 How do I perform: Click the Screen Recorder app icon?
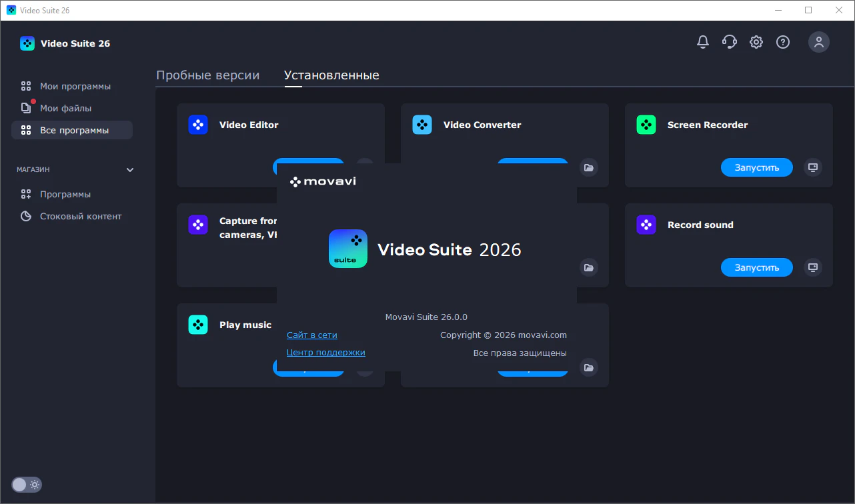tap(646, 125)
